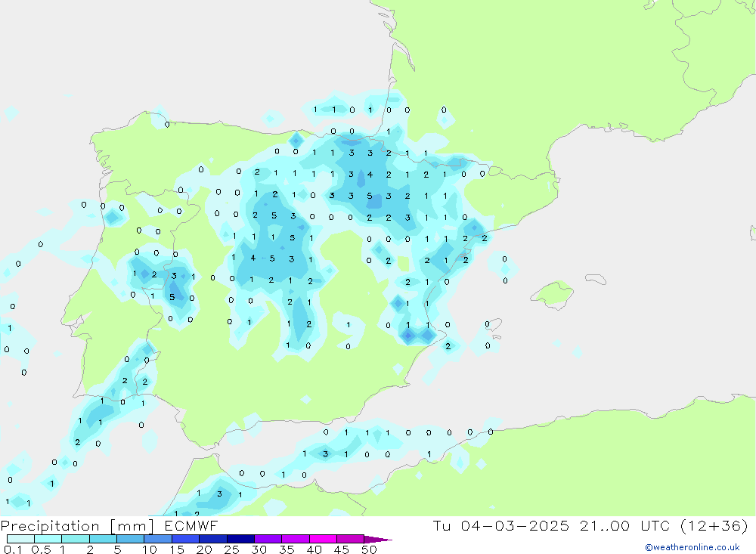
Task: Click the 45–50 mm legend swatch
Action: [351, 539]
